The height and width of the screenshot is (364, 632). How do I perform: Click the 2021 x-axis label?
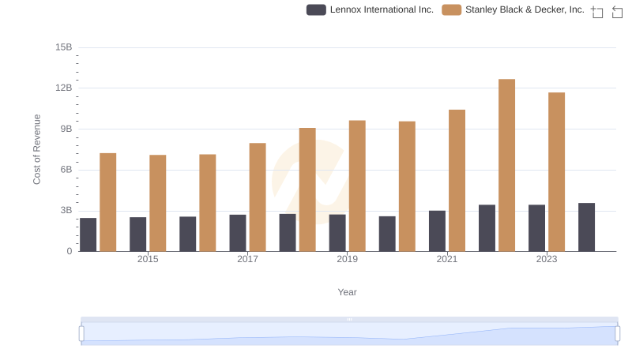(447, 259)
